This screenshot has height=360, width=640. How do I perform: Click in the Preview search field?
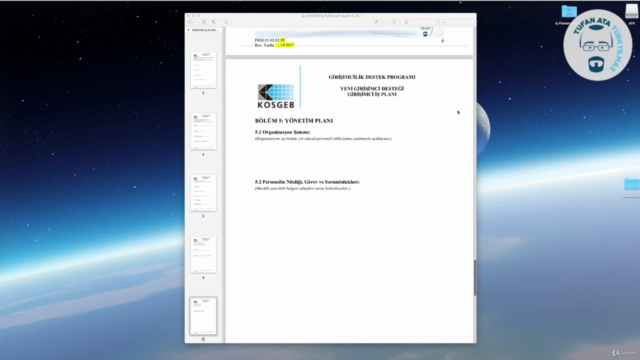443,22
